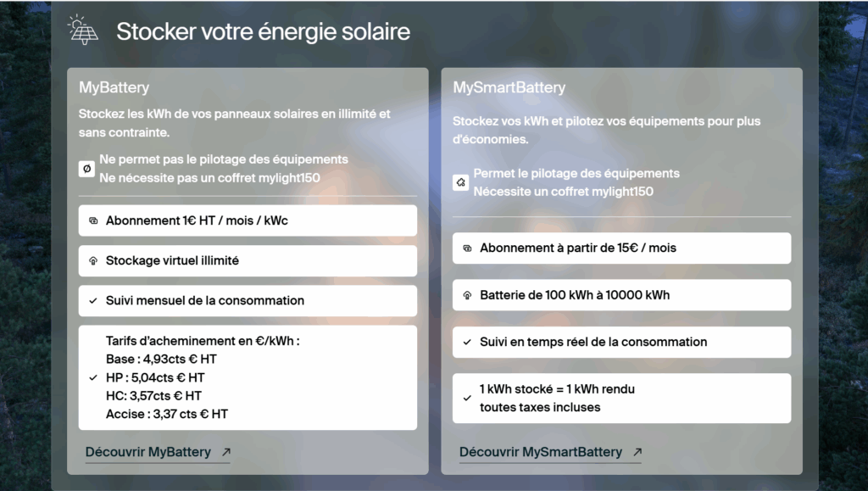Click the Batterie de 100 kWh à 10000 kWh row
Image resolution: width=868 pixels, height=491 pixels.
point(621,295)
